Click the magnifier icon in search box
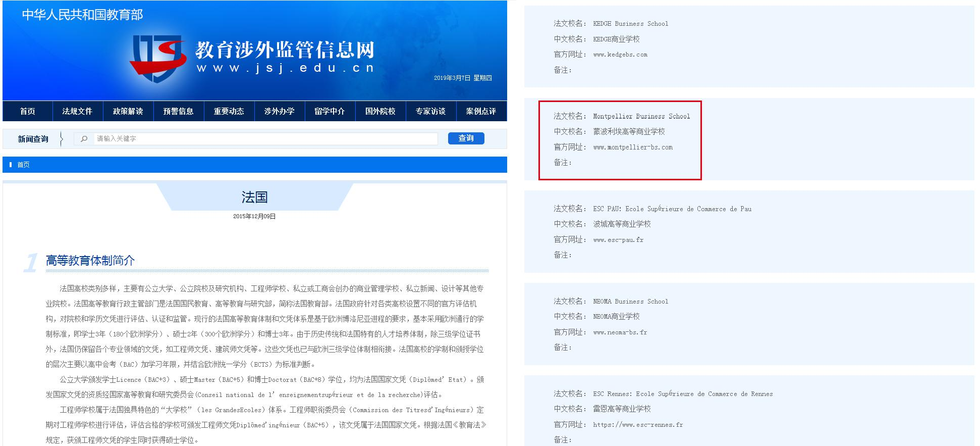 click(x=84, y=138)
